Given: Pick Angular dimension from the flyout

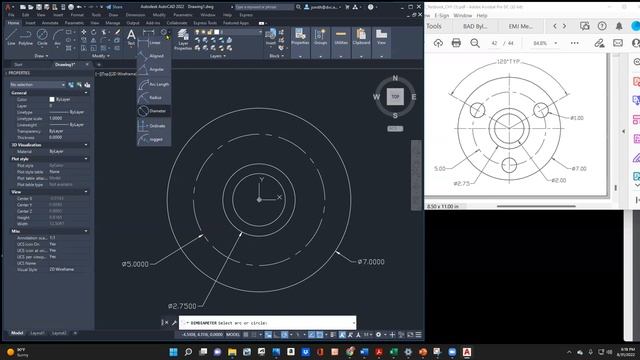Looking at the screenshot, I should pos(154,70).
